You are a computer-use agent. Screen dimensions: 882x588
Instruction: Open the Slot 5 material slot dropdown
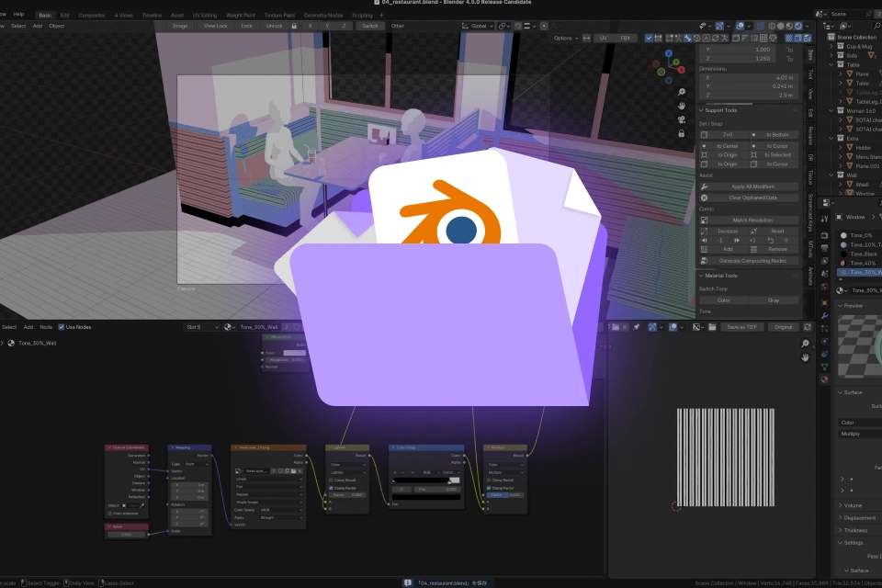point(201,327)
